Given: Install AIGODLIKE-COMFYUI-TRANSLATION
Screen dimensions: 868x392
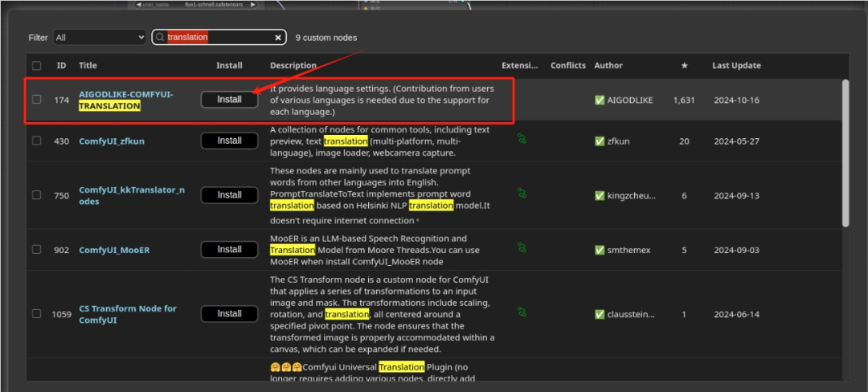Looking at the screenshot, I should coord(229,100).
